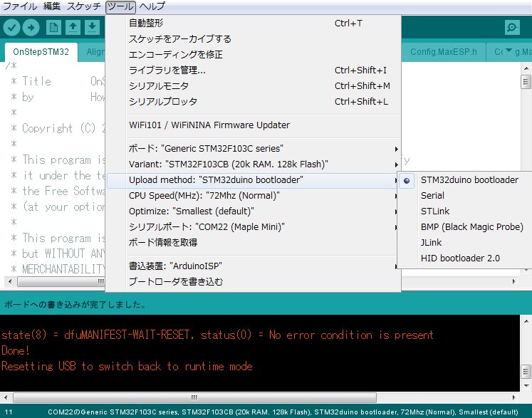Click the Save sketch down-arrow icon
The image size is (532, 418).
[x=92, y=28]
